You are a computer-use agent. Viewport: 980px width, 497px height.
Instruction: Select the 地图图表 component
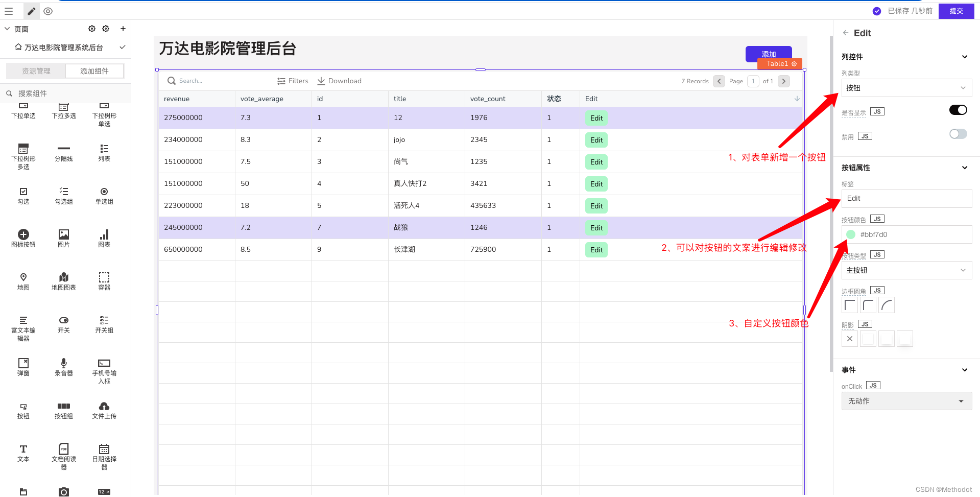[x=64, y=282]
